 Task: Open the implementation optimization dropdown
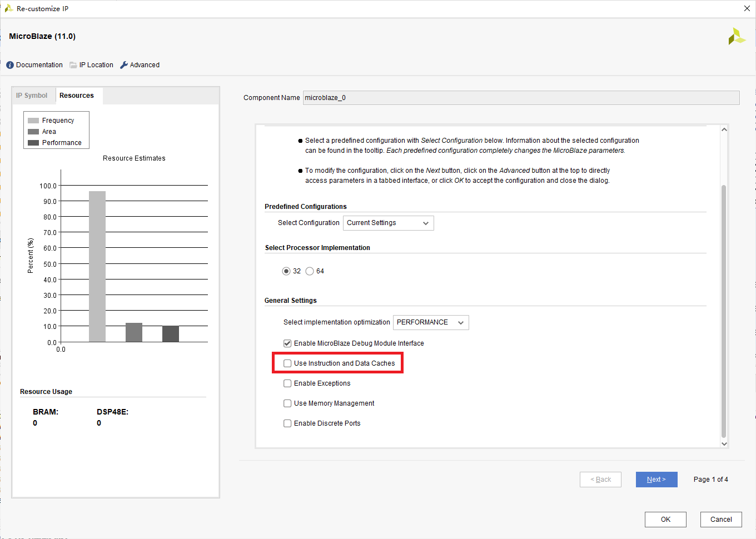[431, 322]
